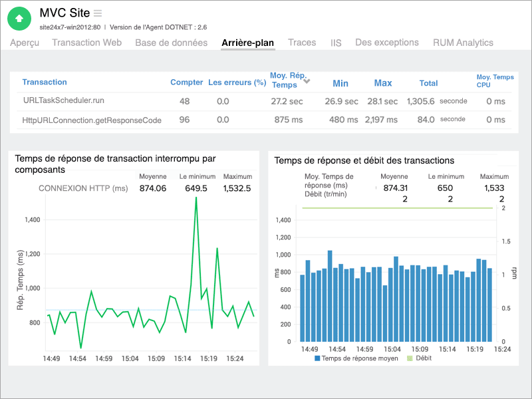Image resolution: width=532 pixels, height=399 pixels.
Task: Sort table by Transaction column header
Action: click(45, 82)
